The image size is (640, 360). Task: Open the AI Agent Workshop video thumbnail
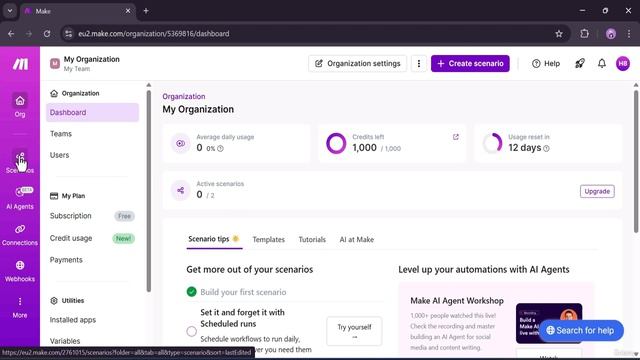coord(549,323)
